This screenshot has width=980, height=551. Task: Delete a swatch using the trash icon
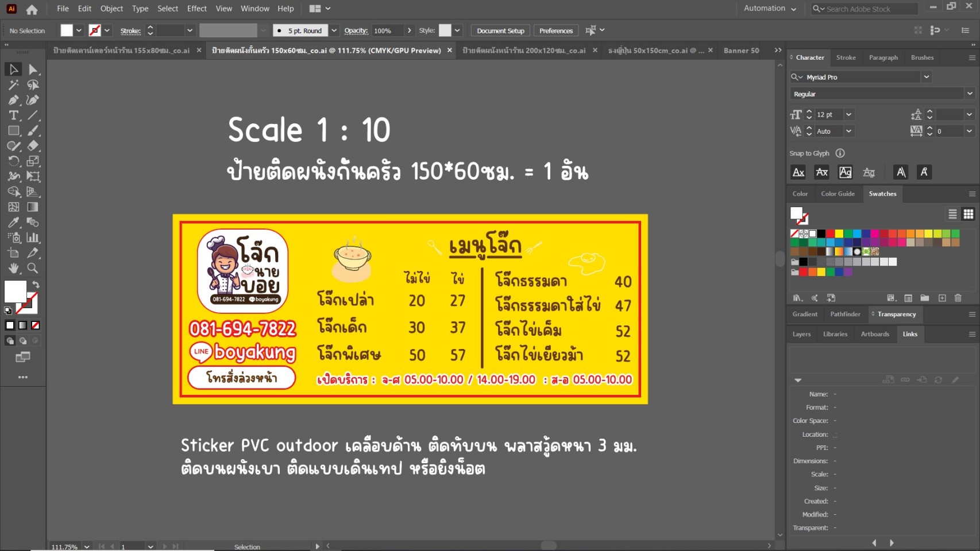[958, 298]
